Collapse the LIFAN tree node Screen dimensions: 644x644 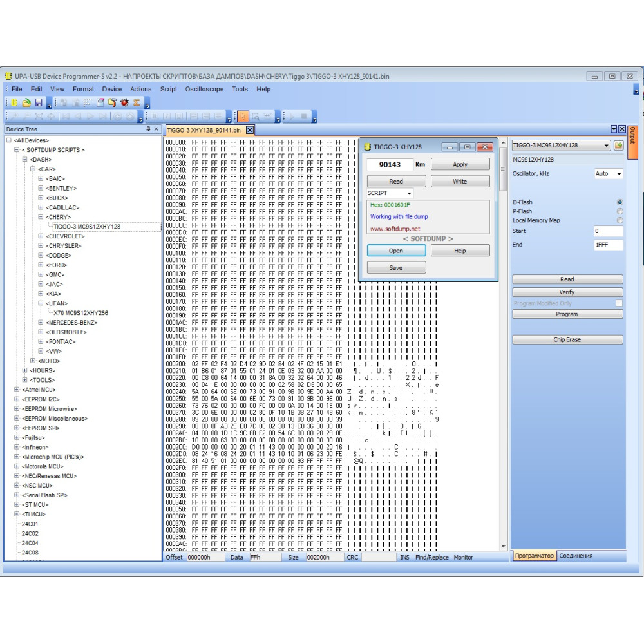point(41,303)
